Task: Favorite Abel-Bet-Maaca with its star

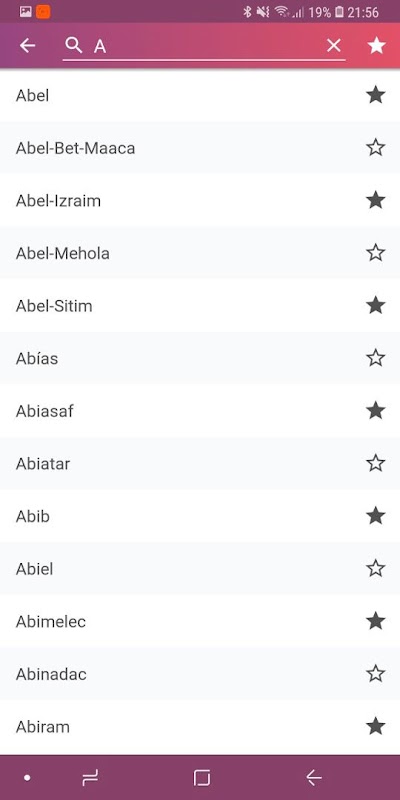Action: pyautogui.click(x=376, y=147)
